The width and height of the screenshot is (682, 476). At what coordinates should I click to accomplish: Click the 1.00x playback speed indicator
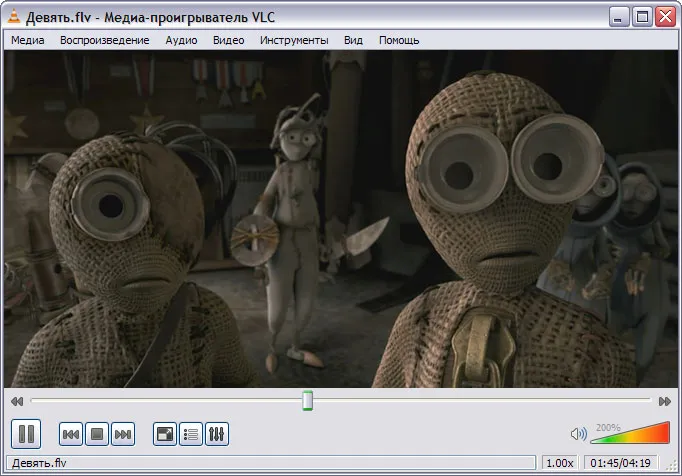(559, 463)
